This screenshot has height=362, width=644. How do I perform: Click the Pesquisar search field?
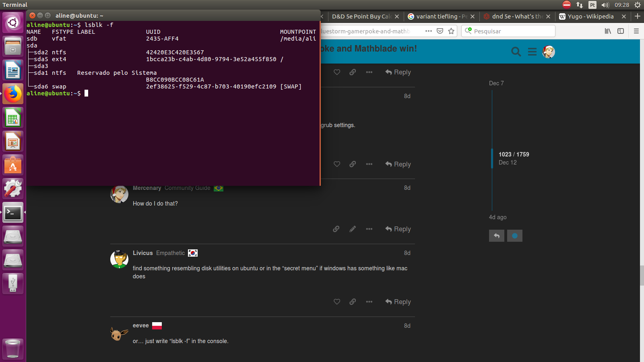pos(508,31)
